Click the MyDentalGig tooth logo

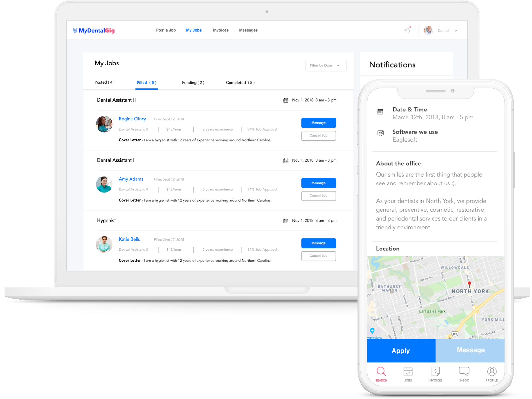pyautogui.click(x=75, y=31)
